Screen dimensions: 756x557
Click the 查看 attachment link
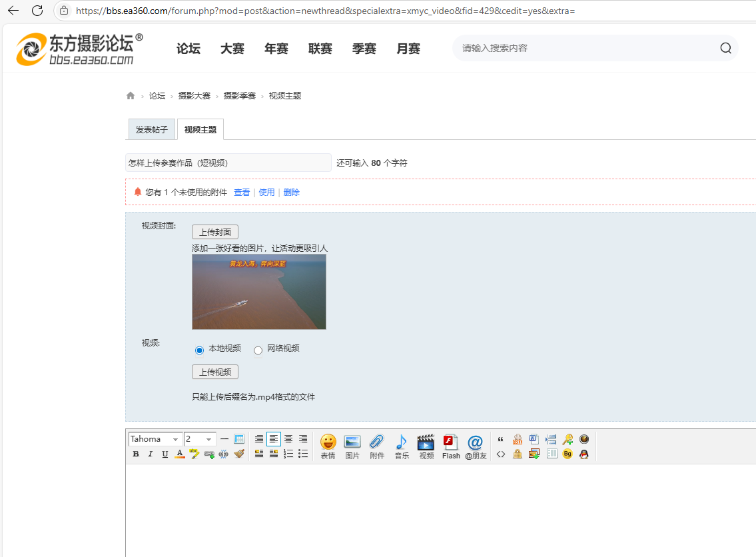point(242,193)
